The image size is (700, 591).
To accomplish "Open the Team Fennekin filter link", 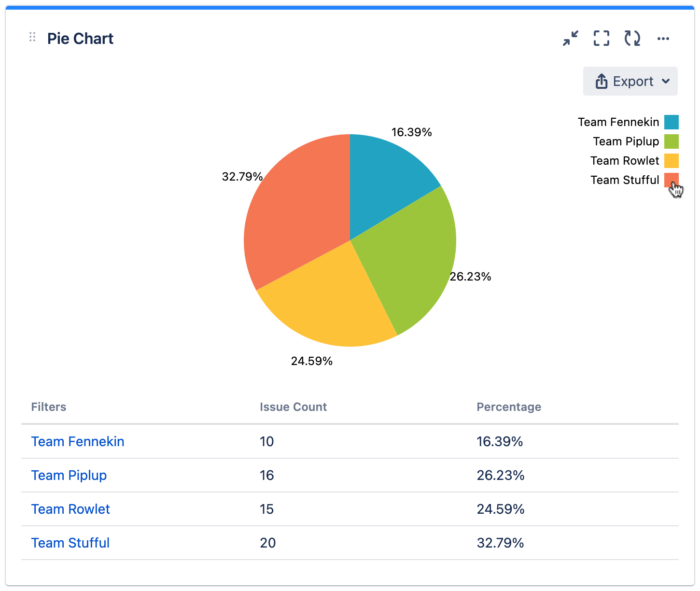I will coord(77,441).
